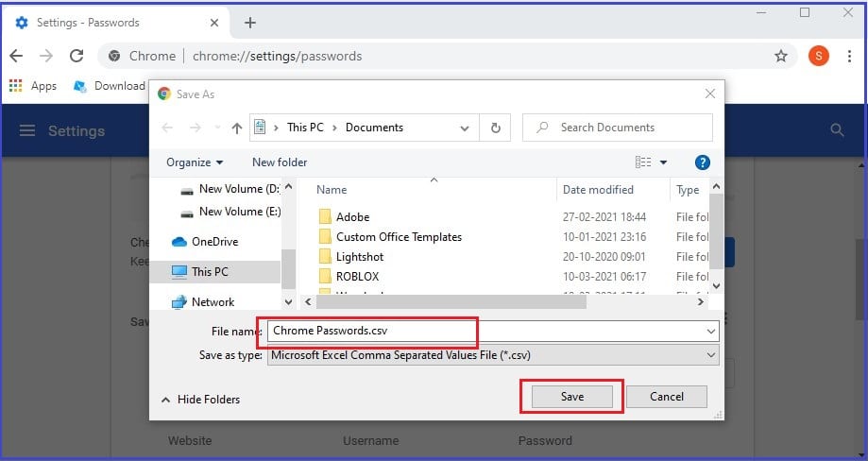Change the file view layout icon
Screen dimensions: 868x461
[642, 162]
